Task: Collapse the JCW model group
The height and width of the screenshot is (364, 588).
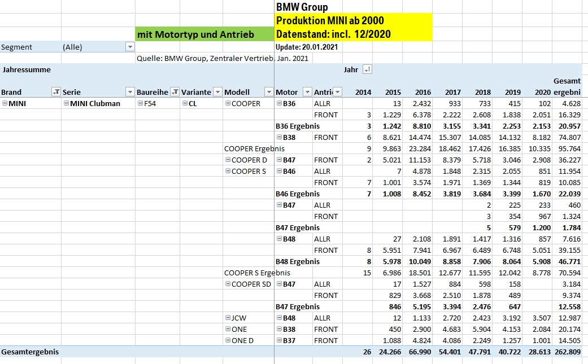Action: [228, 318]
